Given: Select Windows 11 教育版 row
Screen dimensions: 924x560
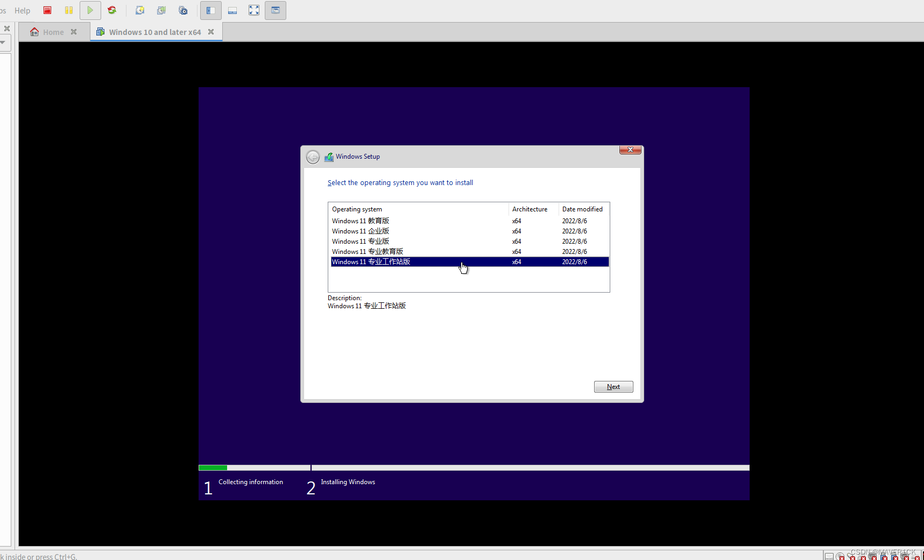Looking at the screenshot, I should 469,221.
